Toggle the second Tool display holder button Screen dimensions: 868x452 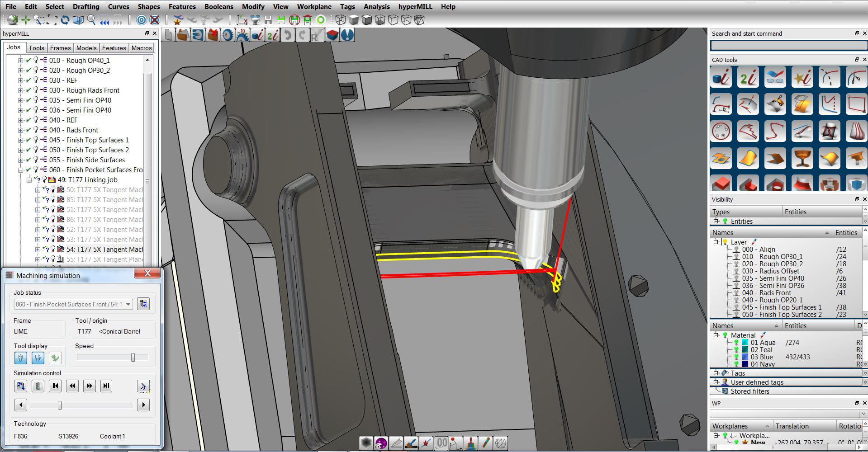(x=38, y=358)
